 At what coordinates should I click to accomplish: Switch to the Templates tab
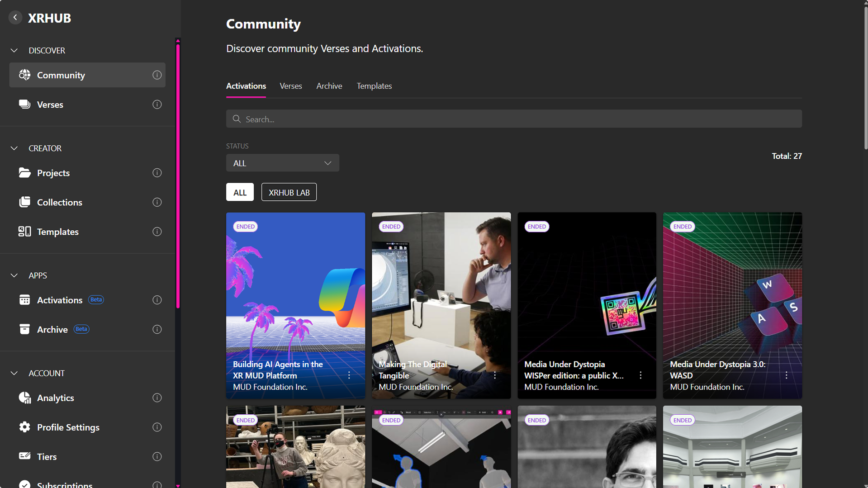[x=374, y=86]
